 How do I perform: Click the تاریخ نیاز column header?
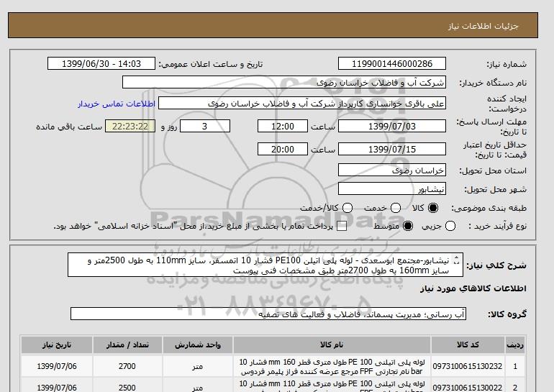coord(57,345)
